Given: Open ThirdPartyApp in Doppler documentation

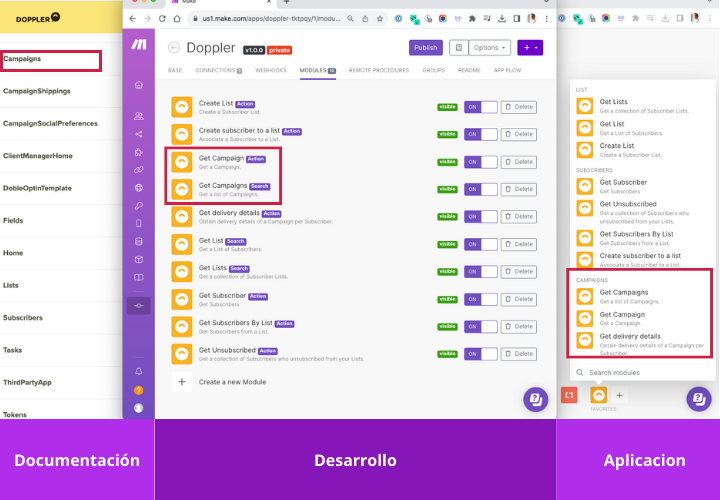Looking at the screenshot, I should click(x=27, y=382).
